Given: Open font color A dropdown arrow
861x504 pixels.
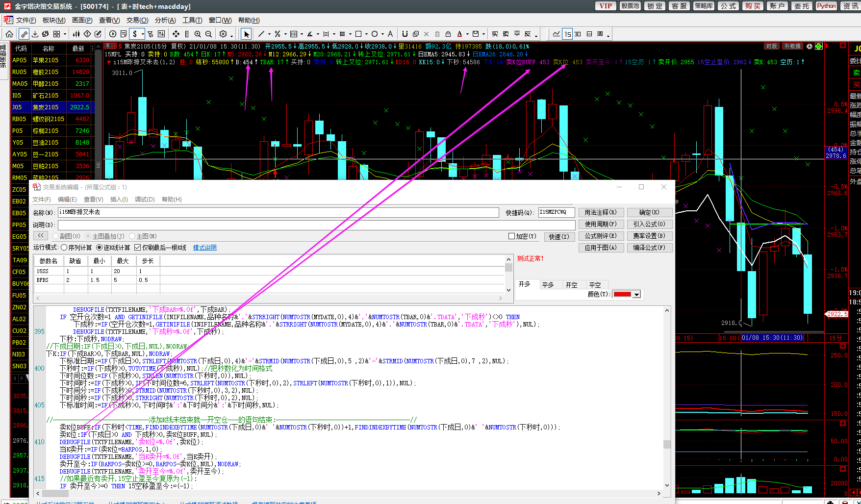Looking at the screenshot, I should 467,34.
